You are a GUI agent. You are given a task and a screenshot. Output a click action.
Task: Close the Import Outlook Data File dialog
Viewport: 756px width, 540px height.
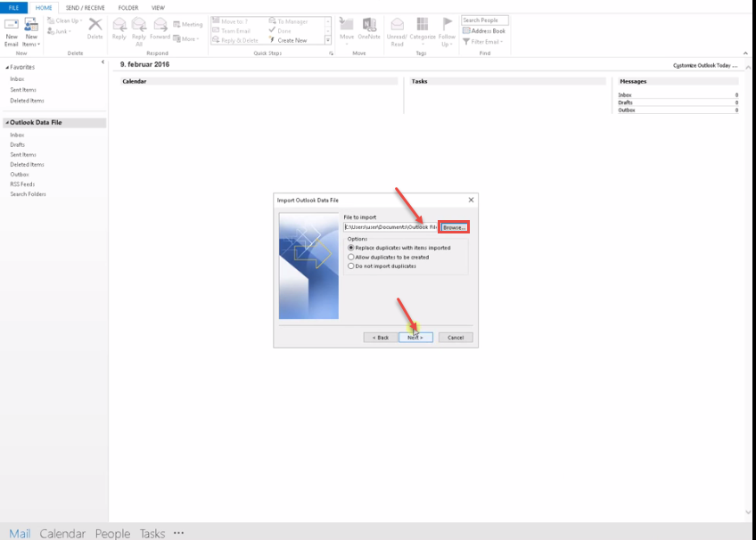(471, 200)
